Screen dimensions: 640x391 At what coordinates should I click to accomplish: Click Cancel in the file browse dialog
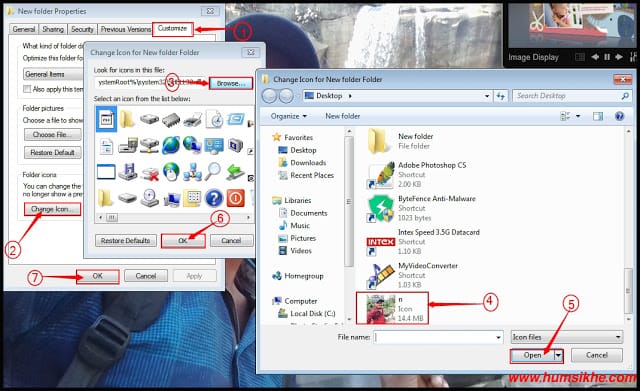click(x=597, y=355)
